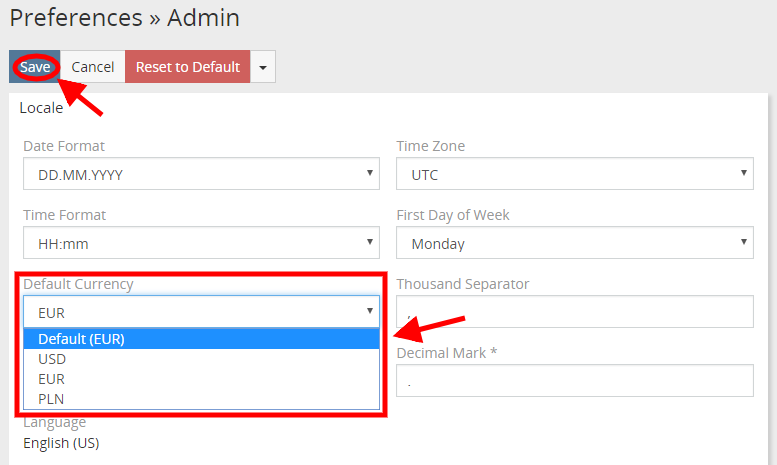
Task: Click the Cancel button
Action: tap(93, 66)
